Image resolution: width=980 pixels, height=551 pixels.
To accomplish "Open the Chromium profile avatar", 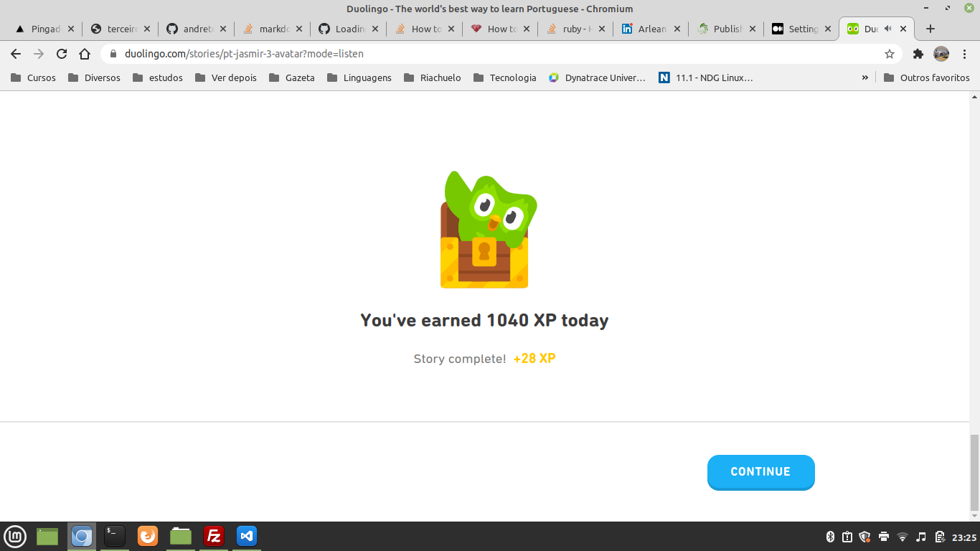I will (941, 54).
